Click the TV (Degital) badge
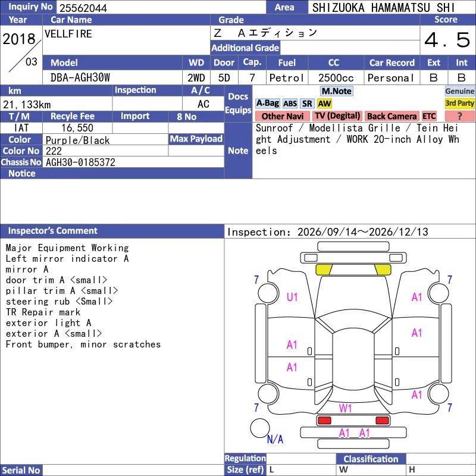 [337, 116]
